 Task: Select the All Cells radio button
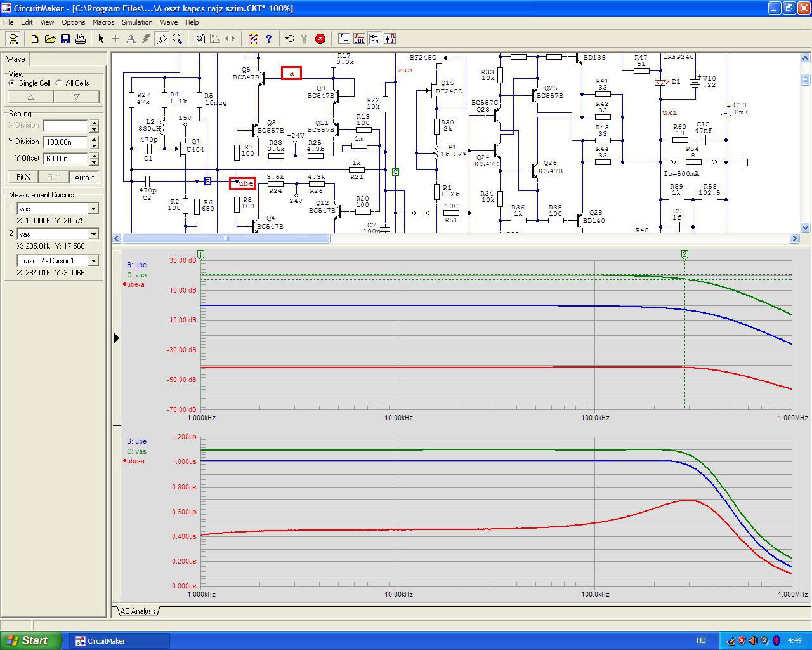point(59,83)
